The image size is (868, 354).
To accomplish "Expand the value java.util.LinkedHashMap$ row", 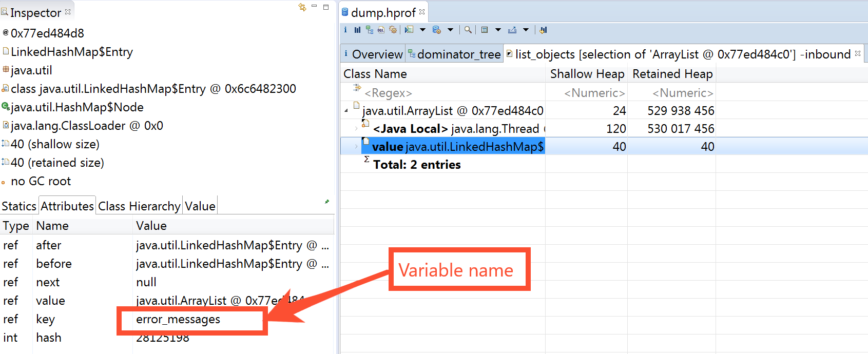I will tap(356, 146).
